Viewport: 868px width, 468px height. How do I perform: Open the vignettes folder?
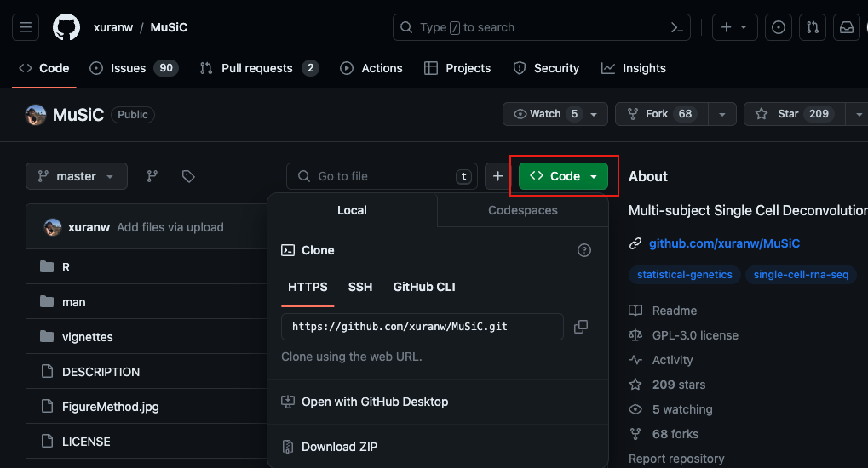point(88,337)
